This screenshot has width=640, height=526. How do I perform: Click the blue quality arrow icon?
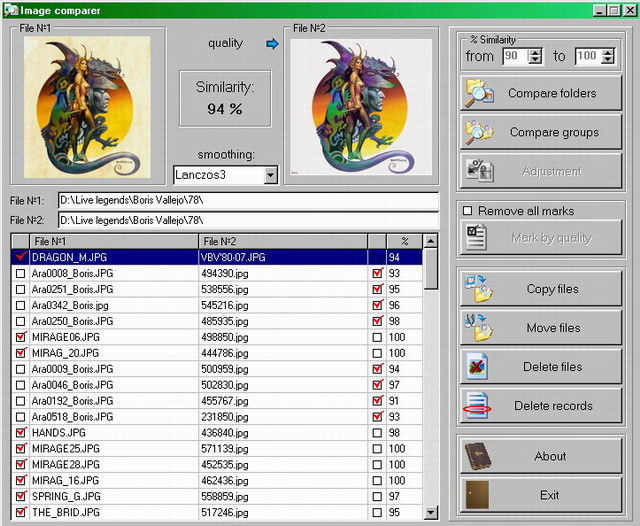coord(272,44)
